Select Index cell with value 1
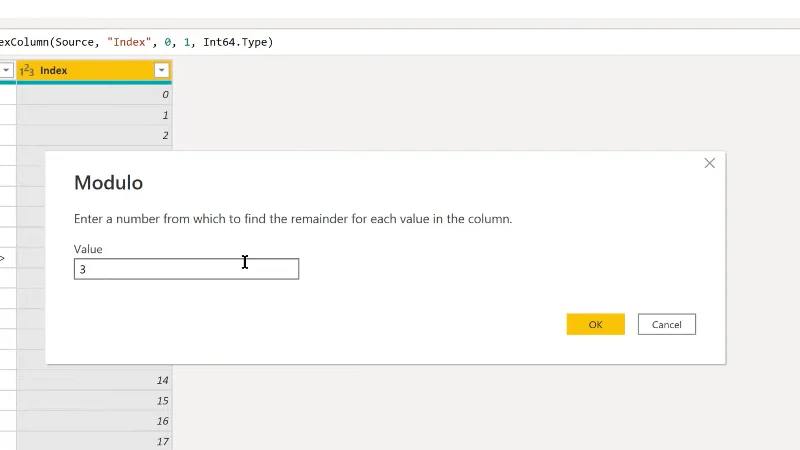 pos(94,115)
